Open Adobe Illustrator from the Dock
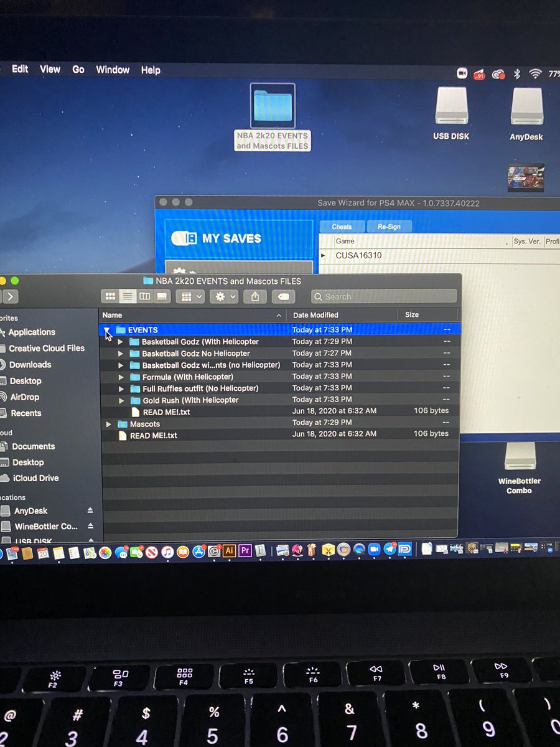Image resolution: width=560 pixels, height=747 pixels. click(x=229, y=551)
